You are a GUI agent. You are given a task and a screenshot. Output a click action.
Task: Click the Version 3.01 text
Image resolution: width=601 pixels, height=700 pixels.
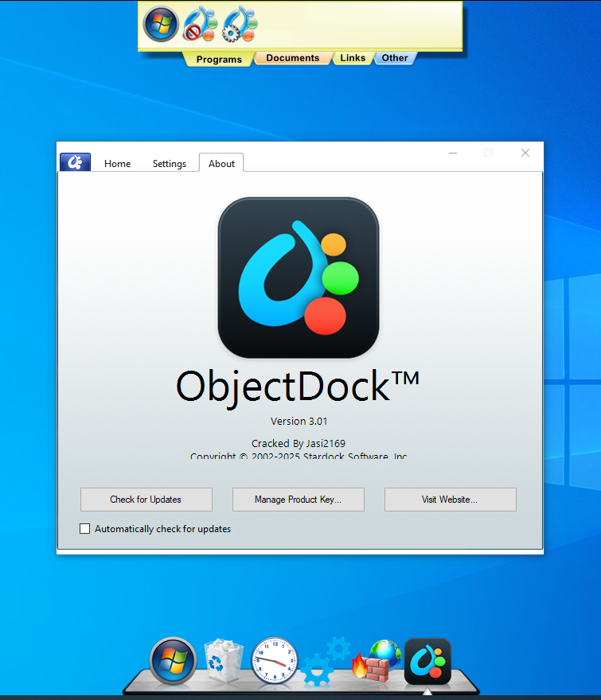[299, 421]
